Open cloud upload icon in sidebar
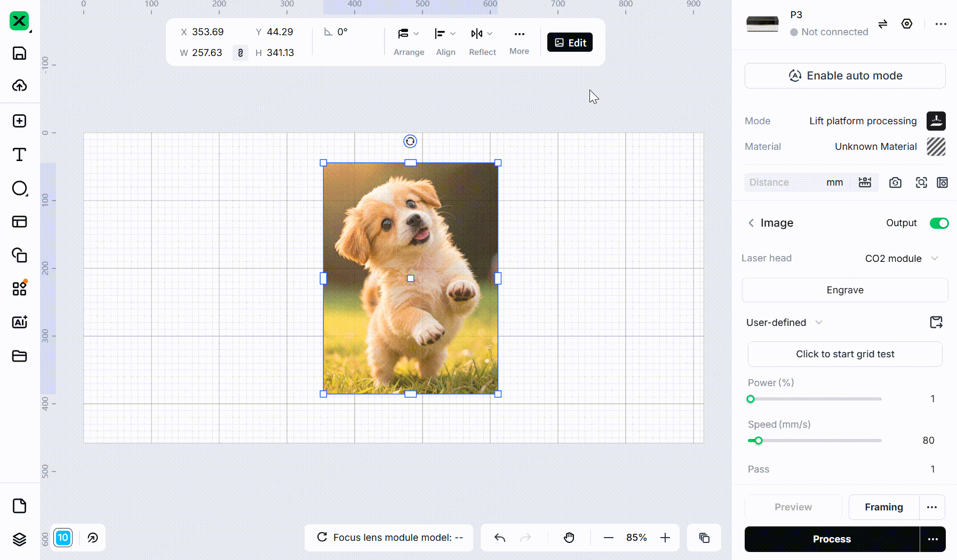The height and width of the screenshot is (560, 957). click(19, 85)
